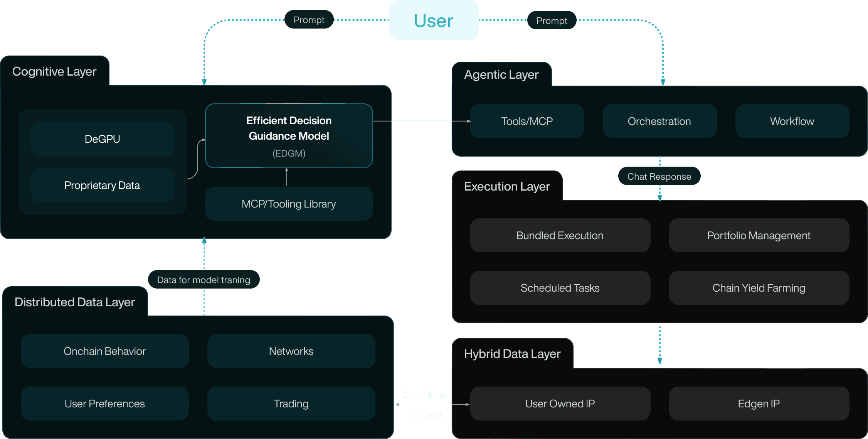This screenshot has height=439, width=868.
Task: Select the right Prompt pill label
Action: (552, 20)
